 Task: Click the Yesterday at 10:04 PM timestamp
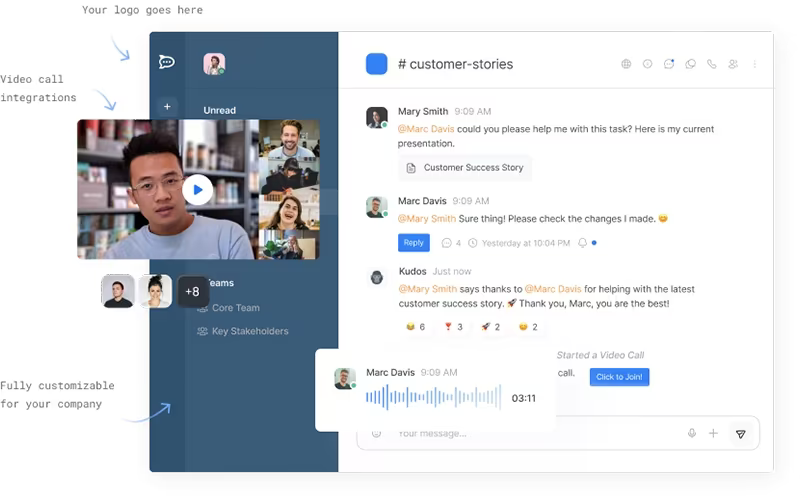click(x=526, y=243)
